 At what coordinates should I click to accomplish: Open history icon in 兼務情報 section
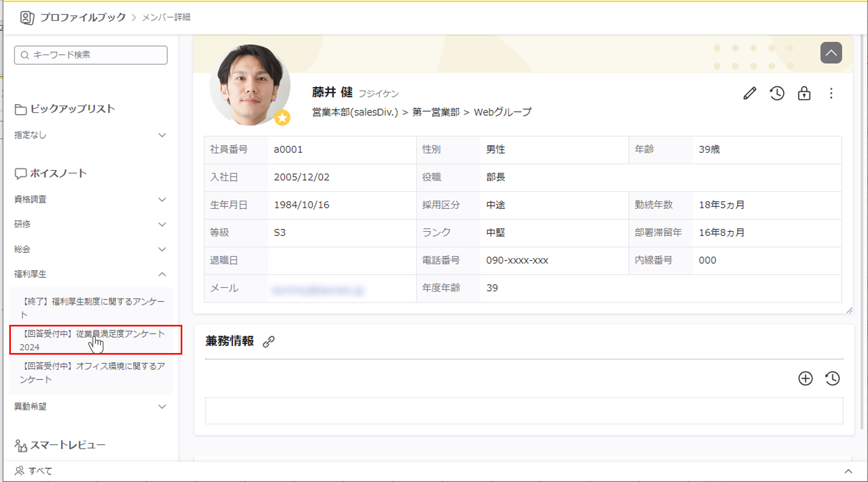point(832,378)
